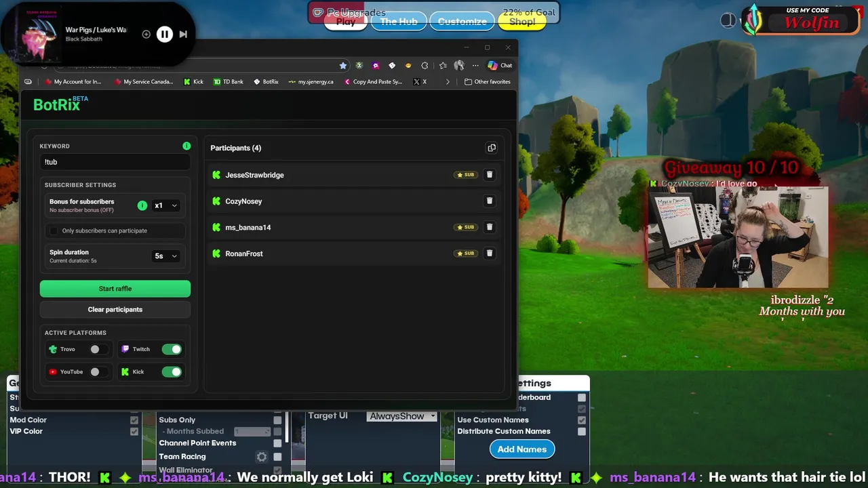The height and width of the screenshot is (488, 868).
Task: Delete participant RonanFrost
Action: (x=490, y=253)
